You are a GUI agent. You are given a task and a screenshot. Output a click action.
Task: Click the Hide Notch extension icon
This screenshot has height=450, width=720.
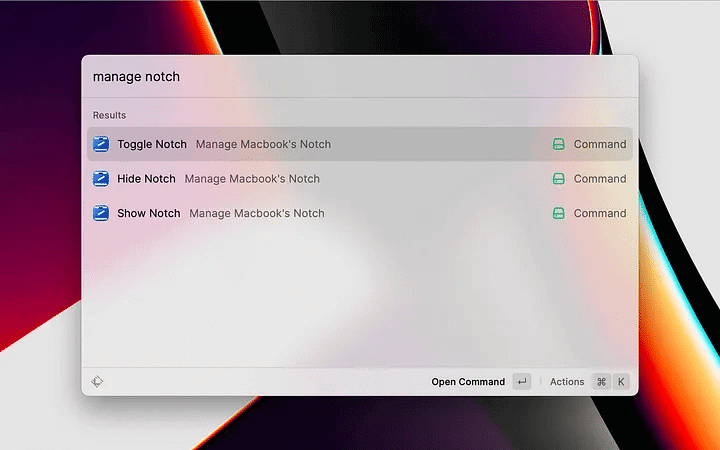point(100,179)
